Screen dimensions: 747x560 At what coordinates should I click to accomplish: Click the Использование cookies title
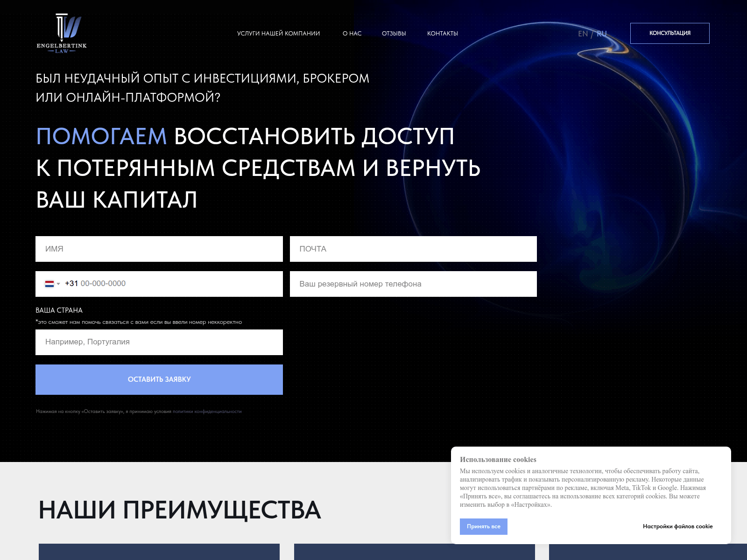point(498,460)
